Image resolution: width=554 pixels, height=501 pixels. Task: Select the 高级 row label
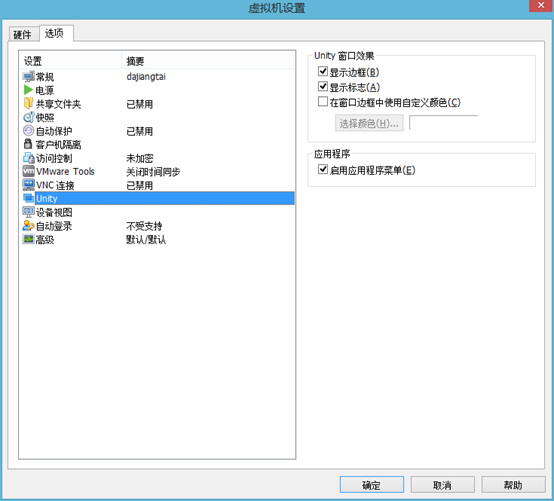(45, 240)
